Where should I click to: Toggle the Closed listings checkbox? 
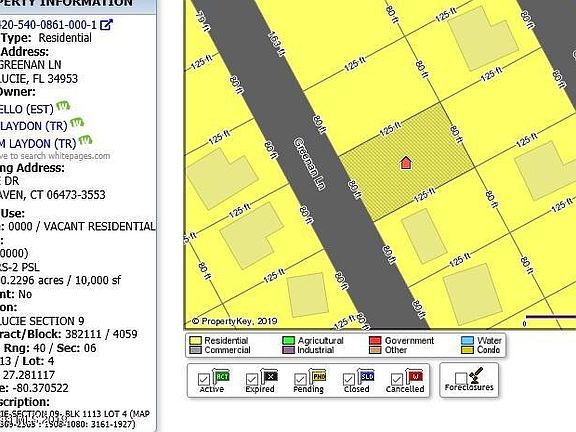349,379
